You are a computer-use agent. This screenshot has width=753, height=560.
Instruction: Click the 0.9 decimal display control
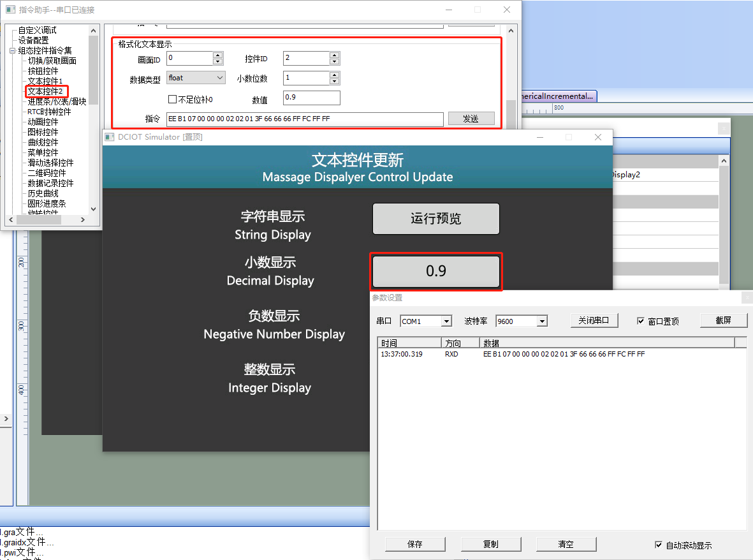[436, 271]
